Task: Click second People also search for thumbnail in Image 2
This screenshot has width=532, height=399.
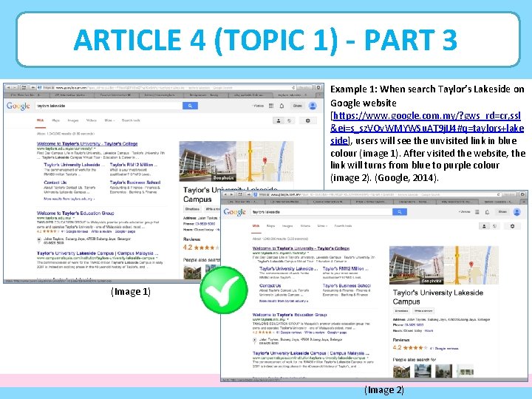Action: coord(423,371)
